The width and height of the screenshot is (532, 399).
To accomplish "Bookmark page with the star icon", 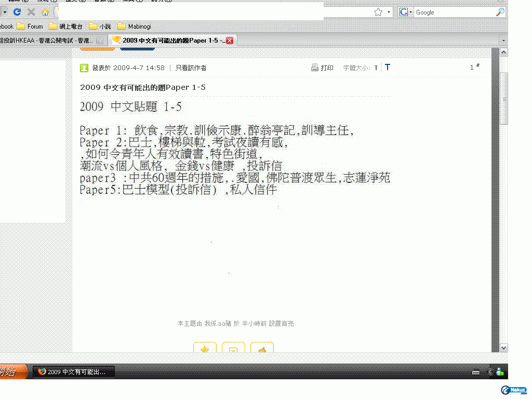I will coord(378,12).
